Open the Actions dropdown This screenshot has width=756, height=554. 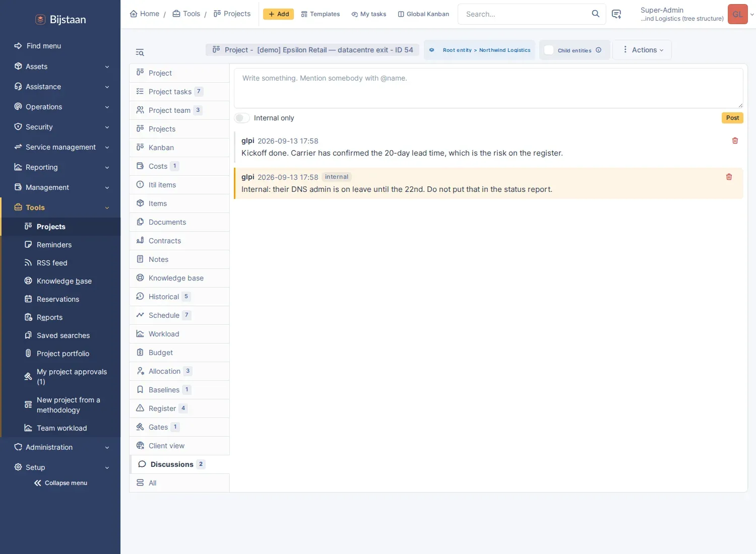click(x=643, y=50)
